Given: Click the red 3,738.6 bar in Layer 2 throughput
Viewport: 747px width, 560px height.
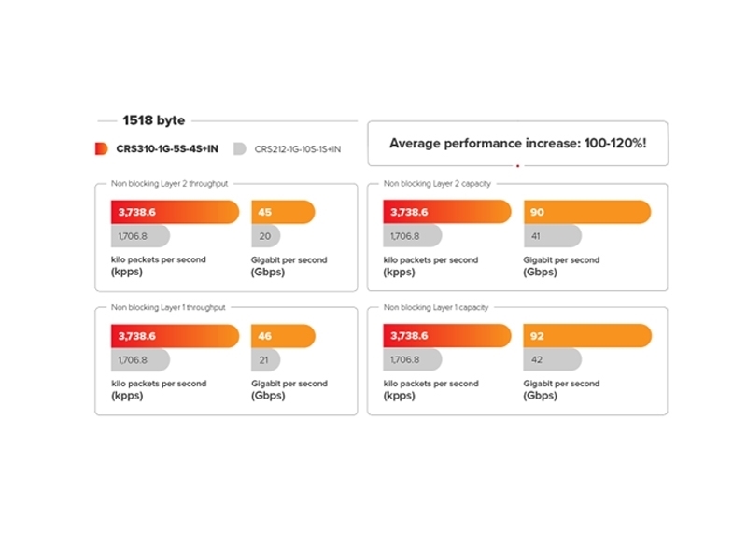Looking at the screenshot, I should pyautogui.click(x=175, y=212).
